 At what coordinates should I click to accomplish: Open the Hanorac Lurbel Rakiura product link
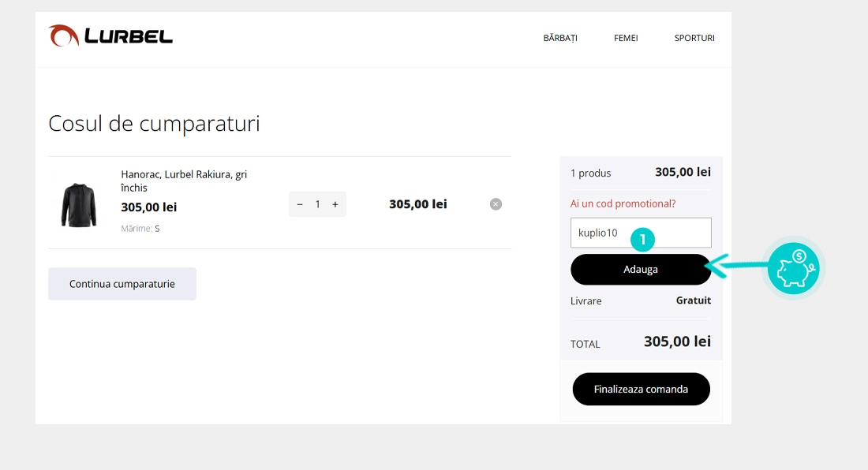click(183, 181)
